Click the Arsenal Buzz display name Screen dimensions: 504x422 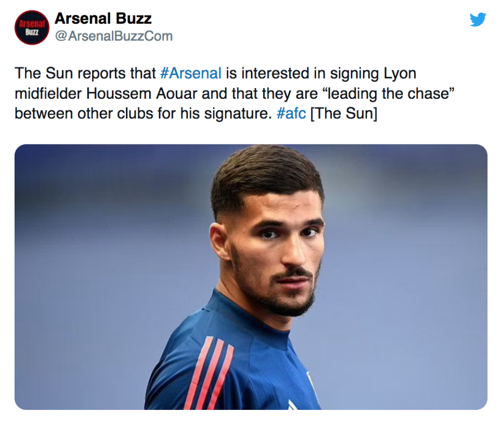pyautogui.click(x=103, y=19)
